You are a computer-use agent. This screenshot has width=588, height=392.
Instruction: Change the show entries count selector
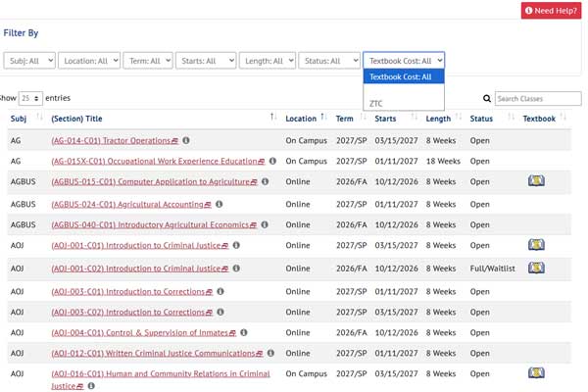point(30,98)
